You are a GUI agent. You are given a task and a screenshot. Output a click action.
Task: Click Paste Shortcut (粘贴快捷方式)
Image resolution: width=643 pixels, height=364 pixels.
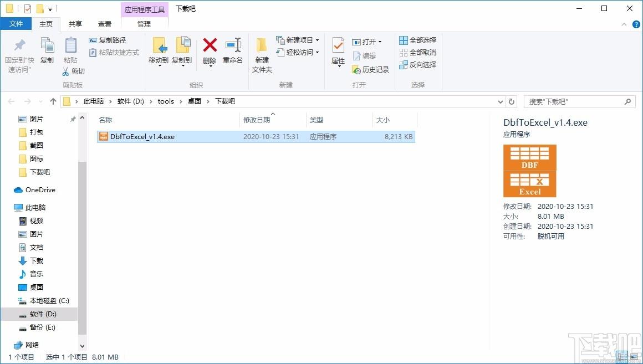click(x=114, y=53)
